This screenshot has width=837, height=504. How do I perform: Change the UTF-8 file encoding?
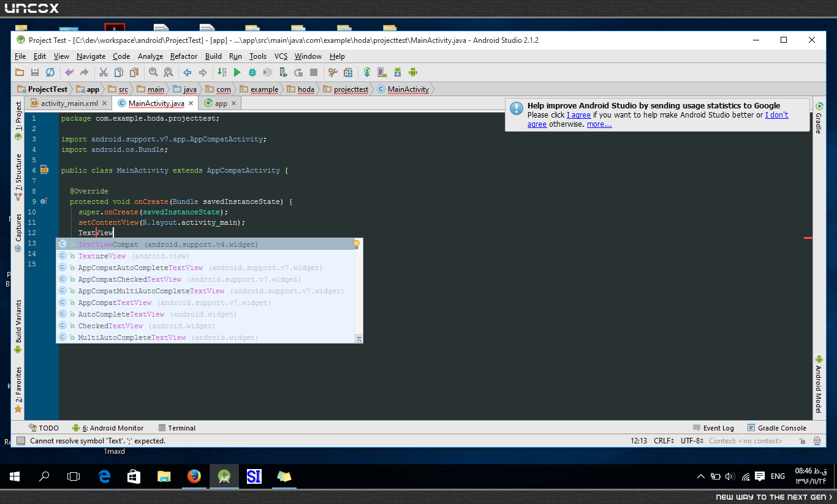point(692,441)
